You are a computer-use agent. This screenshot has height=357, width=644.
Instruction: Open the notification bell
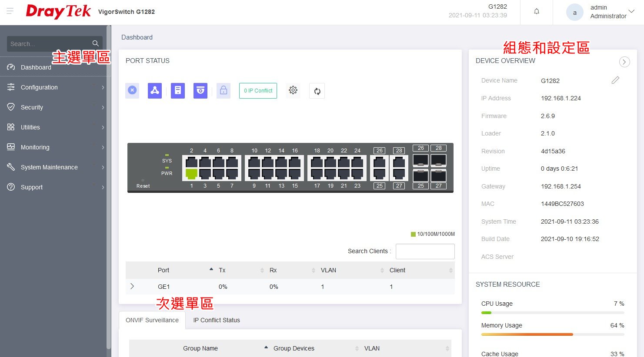pyautogui.click(x=537, y=12)
